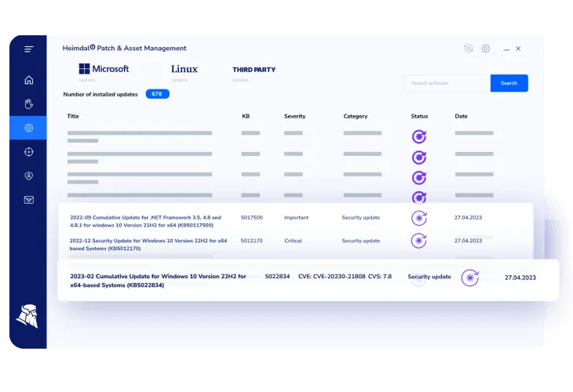
Task: Select the 2023-02 Cumulative Update title
Action: pos(158,281)
